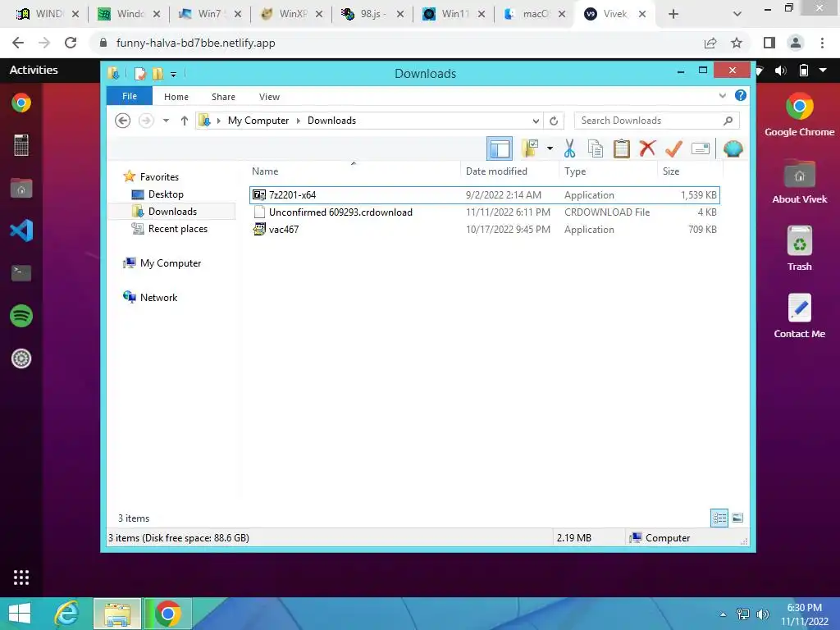840x630 pixels.
Task: Open the Ubuntu system menu dropdown arrow
Action: [823, 71]
